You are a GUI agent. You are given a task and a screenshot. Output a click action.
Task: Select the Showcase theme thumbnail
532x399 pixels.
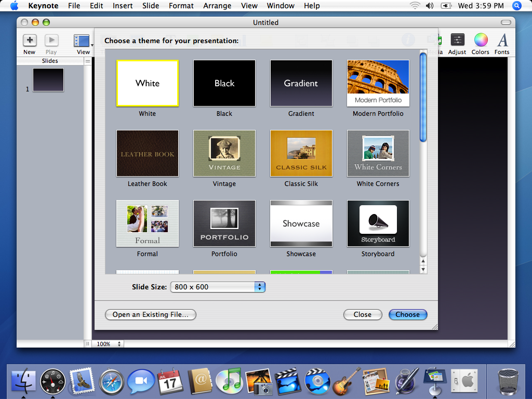(301, 223)
